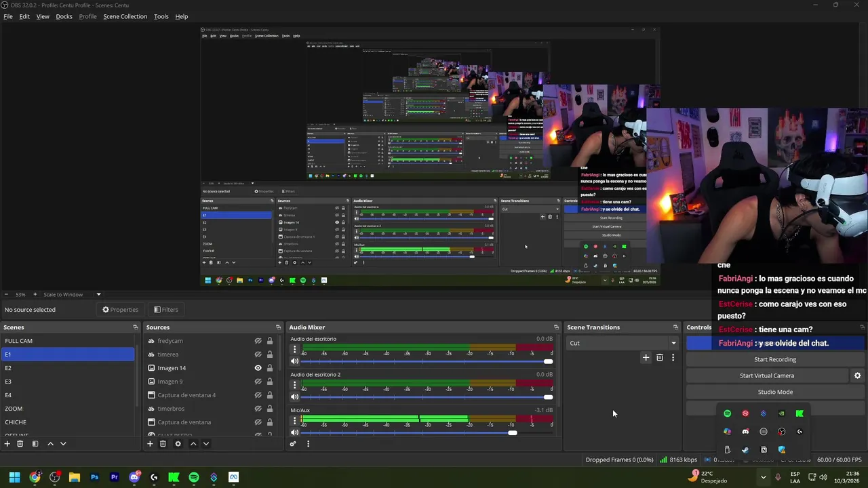This screenshot has width=868, height=488.
Task: Move source down with Sources arrow
Action: click(x=206, y=444)
